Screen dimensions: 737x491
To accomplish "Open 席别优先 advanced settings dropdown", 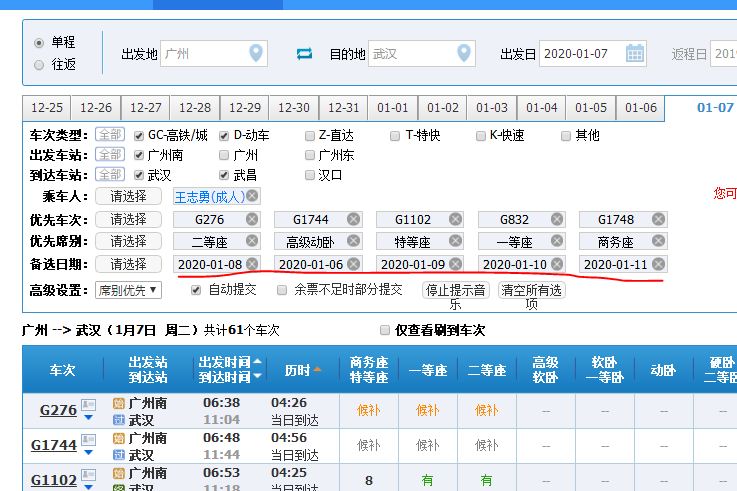I will click(128, 290).
